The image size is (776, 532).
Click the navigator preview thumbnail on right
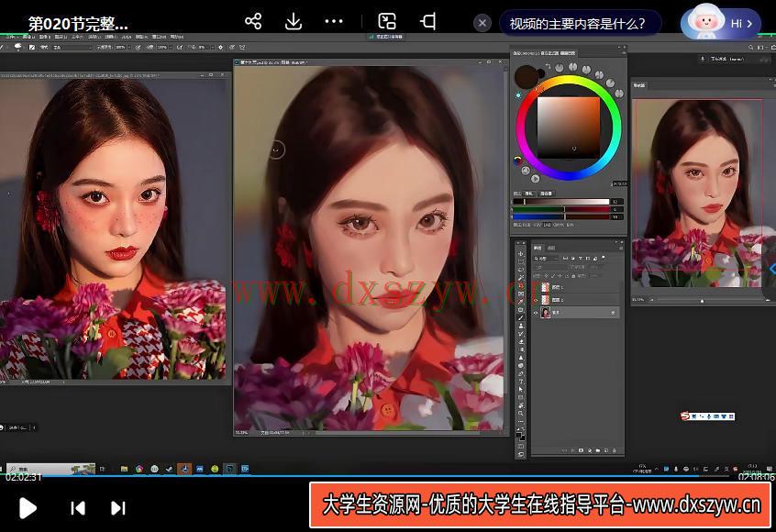coord(699,193)
